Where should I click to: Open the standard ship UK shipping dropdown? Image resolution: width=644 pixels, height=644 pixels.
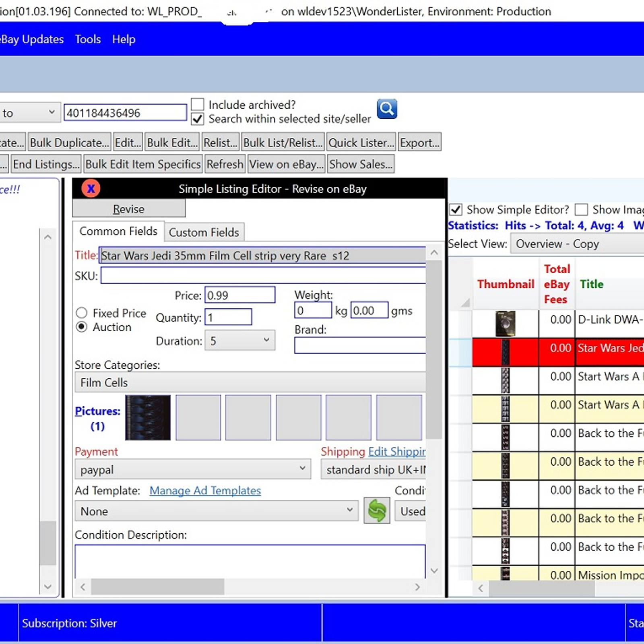373,469
